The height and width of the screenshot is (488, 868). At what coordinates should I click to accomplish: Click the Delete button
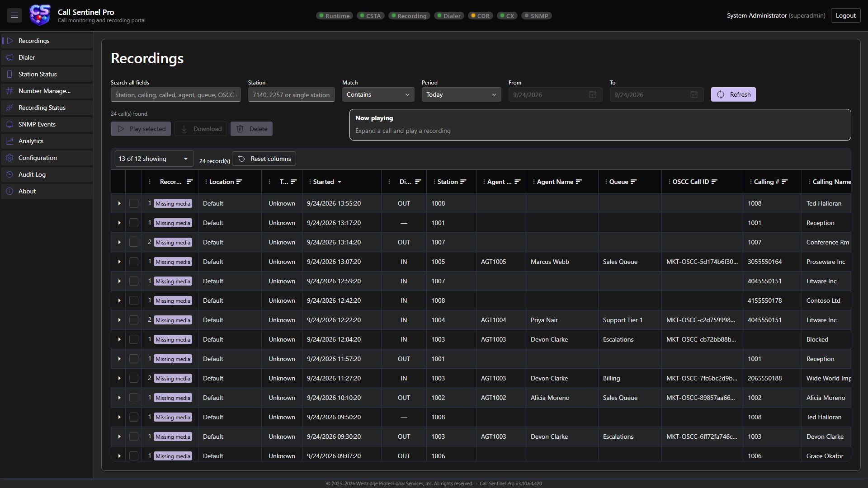pos(251,129)
